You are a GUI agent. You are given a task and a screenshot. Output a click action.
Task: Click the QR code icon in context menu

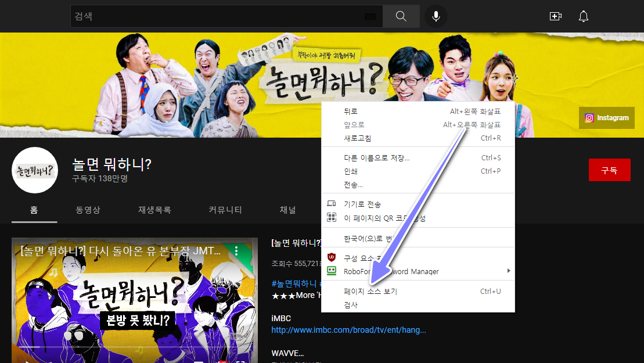point(332,217)
